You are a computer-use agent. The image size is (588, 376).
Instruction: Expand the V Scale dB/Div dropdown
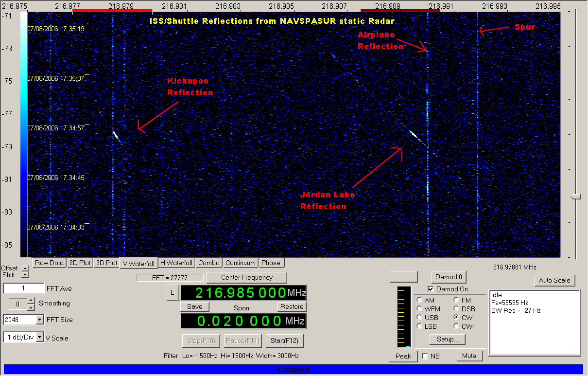point(39,337)
